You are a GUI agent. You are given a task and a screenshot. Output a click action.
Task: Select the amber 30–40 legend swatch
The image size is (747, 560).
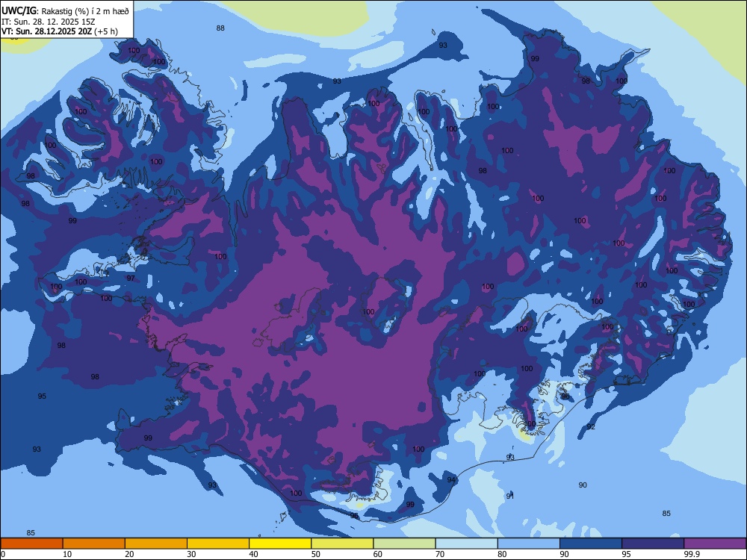(x=218, y=544)
